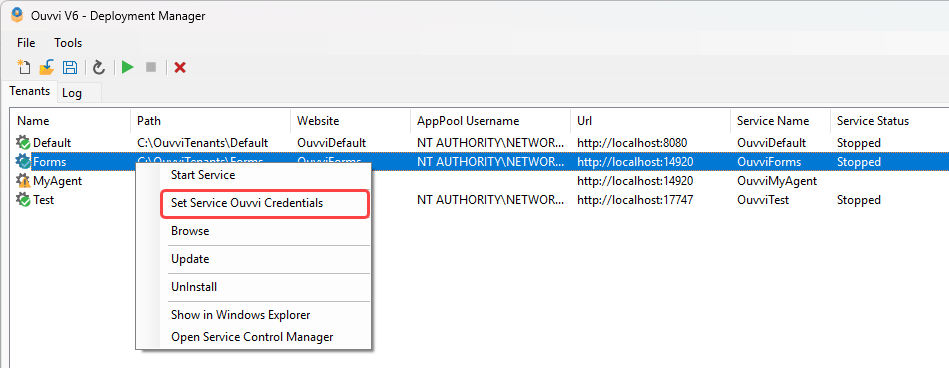Click Stopped status in Test row

click(x=858, y=199)
